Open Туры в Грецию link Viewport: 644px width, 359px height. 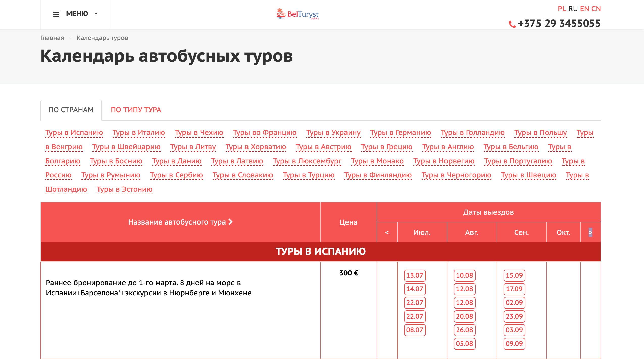tap(387, 147)
